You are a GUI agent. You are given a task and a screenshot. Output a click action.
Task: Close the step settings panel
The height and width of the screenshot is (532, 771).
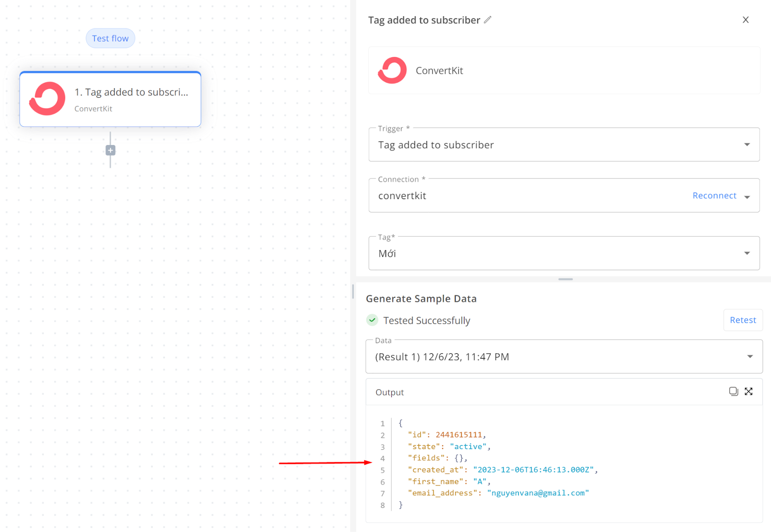point(745,20)
